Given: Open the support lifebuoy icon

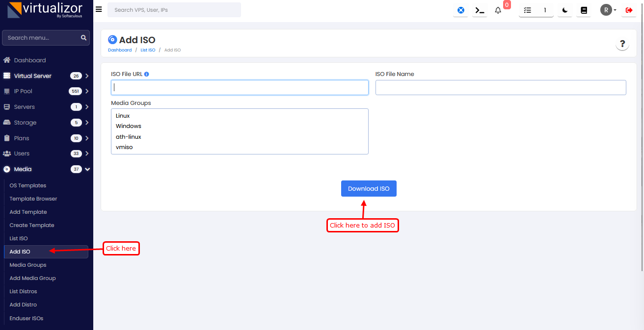Looking at the screenshot, I should [461, 10].
